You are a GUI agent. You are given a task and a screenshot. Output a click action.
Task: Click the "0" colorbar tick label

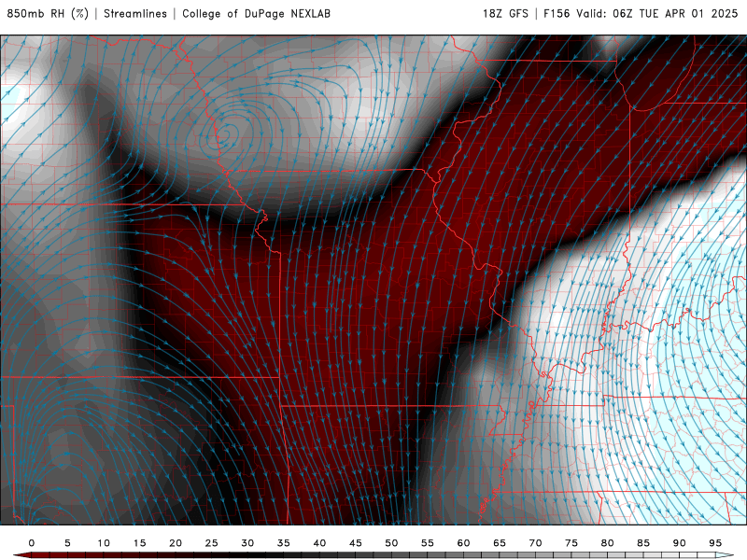32,543
